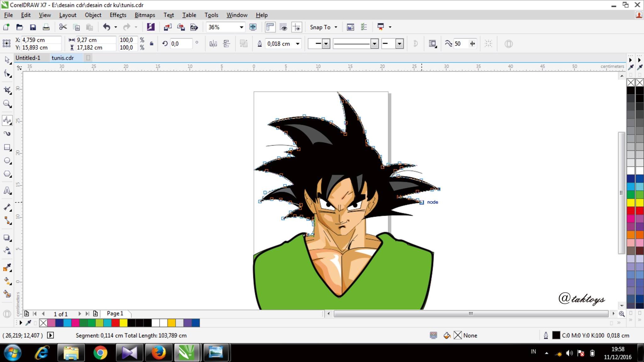Expand status bar coordinates arrow
This screenshot has width=644, height=362.
pos(50,335)
